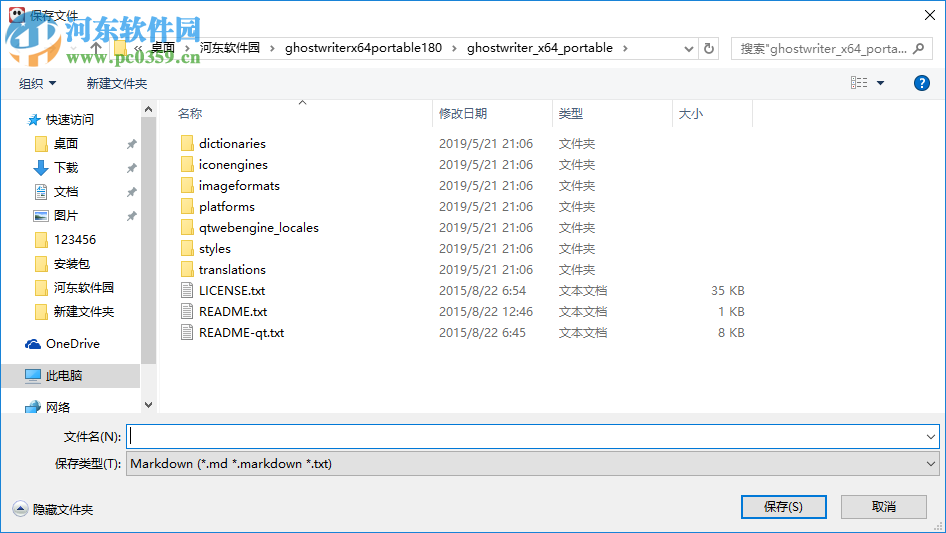Select date 2015/8/22 6:45

pyautogui.click(x=482, y=333)
